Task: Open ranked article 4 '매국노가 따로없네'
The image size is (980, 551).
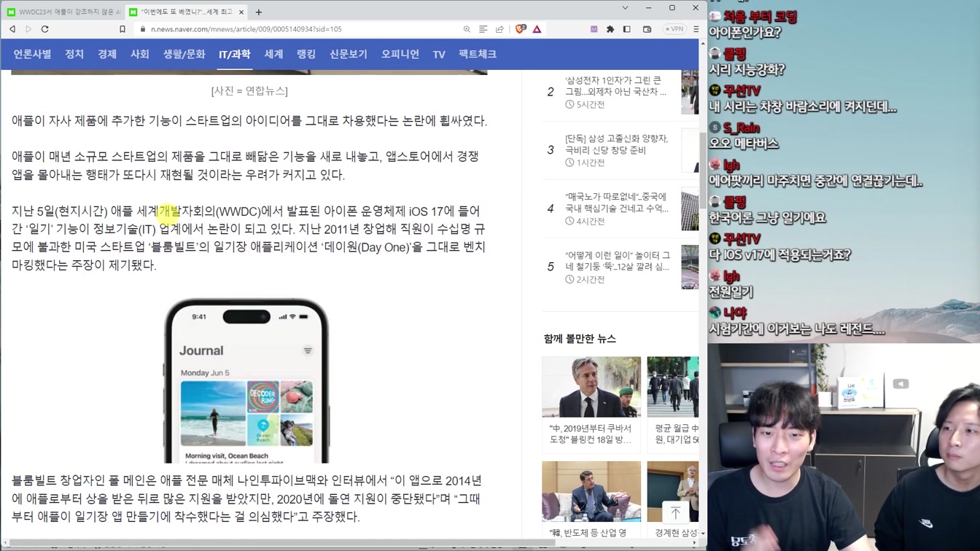Action: click(x=617, y=202)
